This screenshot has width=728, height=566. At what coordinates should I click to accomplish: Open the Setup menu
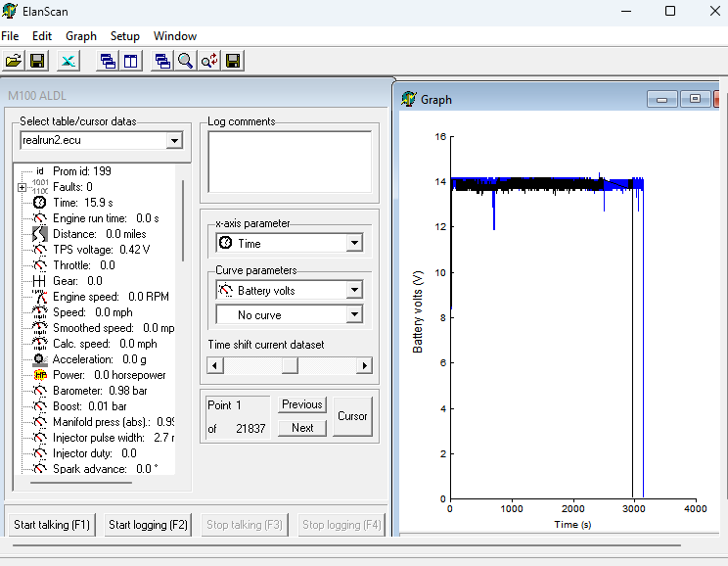click(x=125, y=36)
